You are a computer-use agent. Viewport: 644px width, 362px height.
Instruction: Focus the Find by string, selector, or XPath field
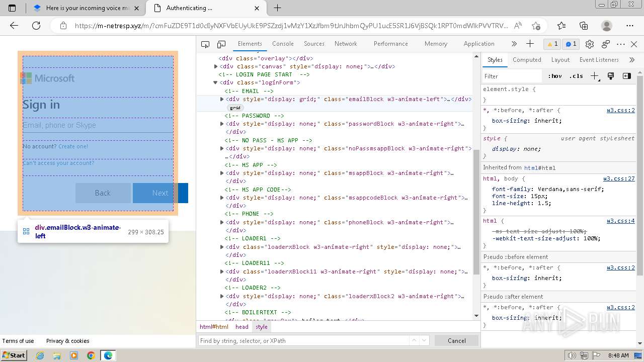point(303,340)
